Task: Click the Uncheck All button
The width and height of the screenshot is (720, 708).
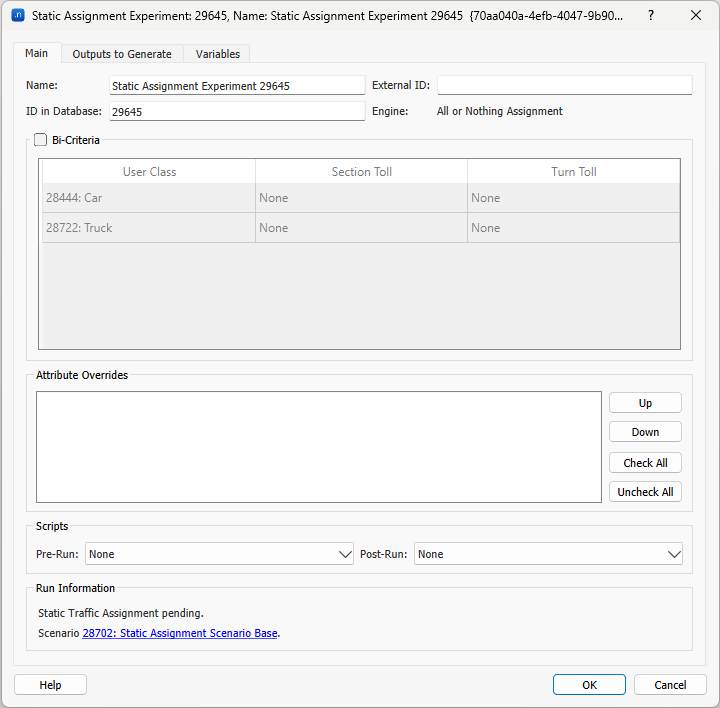Action: pyautogui.click(x=645, y=492)
